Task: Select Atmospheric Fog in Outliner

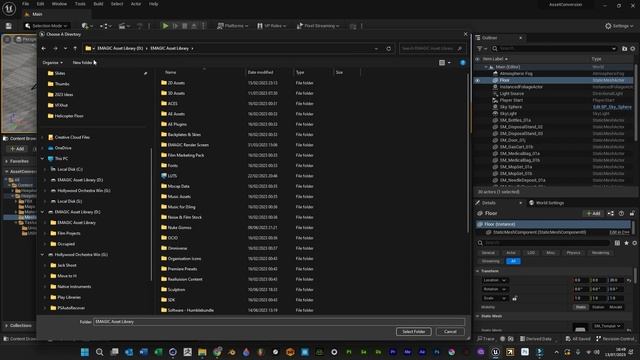Action: tap(516, 73)
